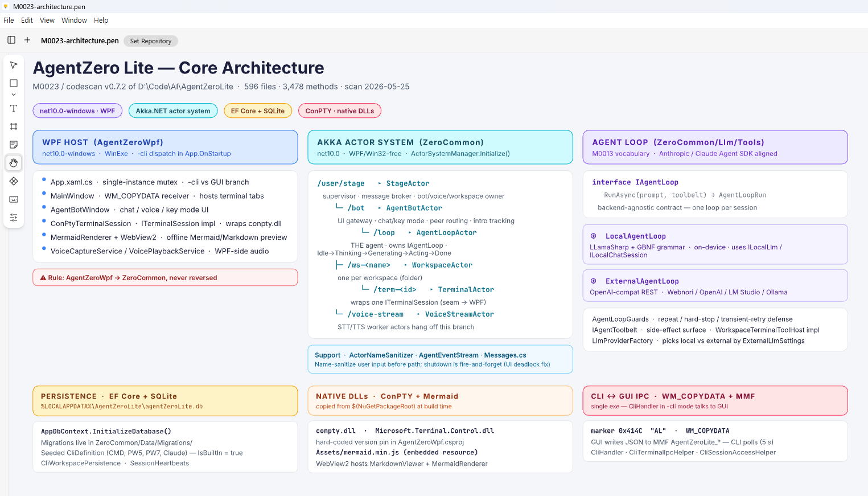
Task: Select the Sticky Note tool
Action: tap(14, 145)
